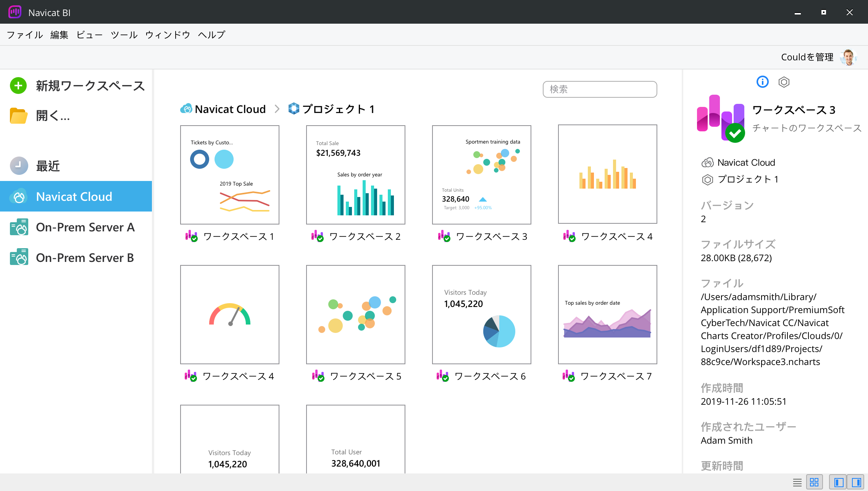This screenshot has height=491, width=868.
Task: Show the info tab icon in details panel
Action: coord(762,82)
